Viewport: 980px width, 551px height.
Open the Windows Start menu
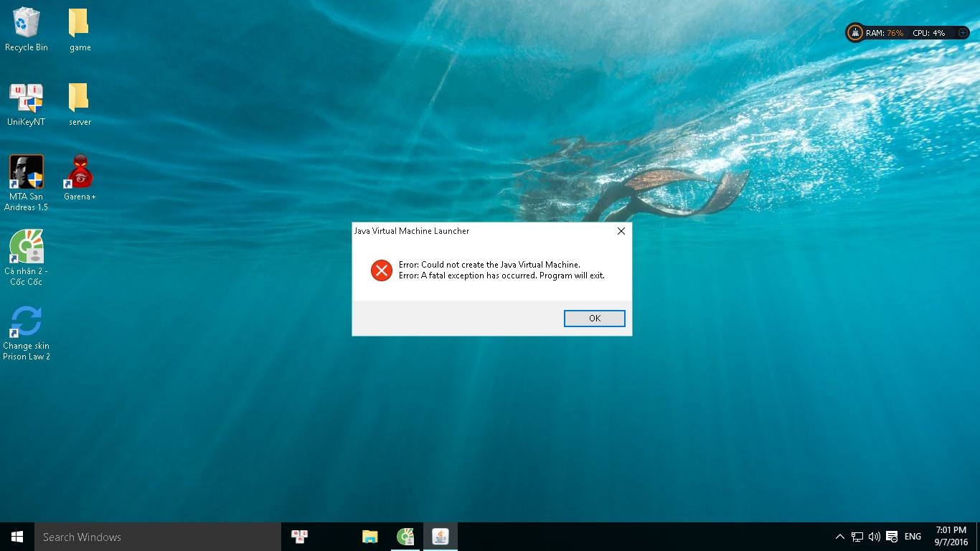17,537
